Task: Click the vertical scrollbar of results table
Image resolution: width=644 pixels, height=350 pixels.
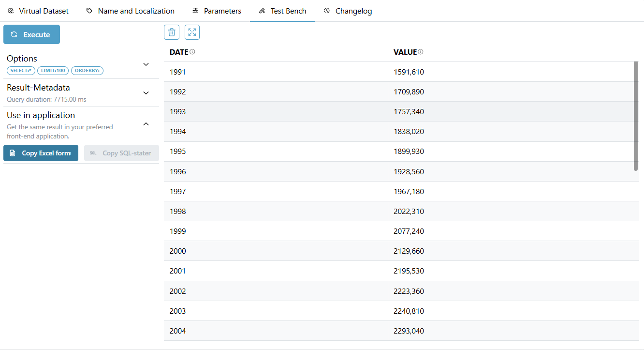Action: pyautogui.click(x=636, y=116)
